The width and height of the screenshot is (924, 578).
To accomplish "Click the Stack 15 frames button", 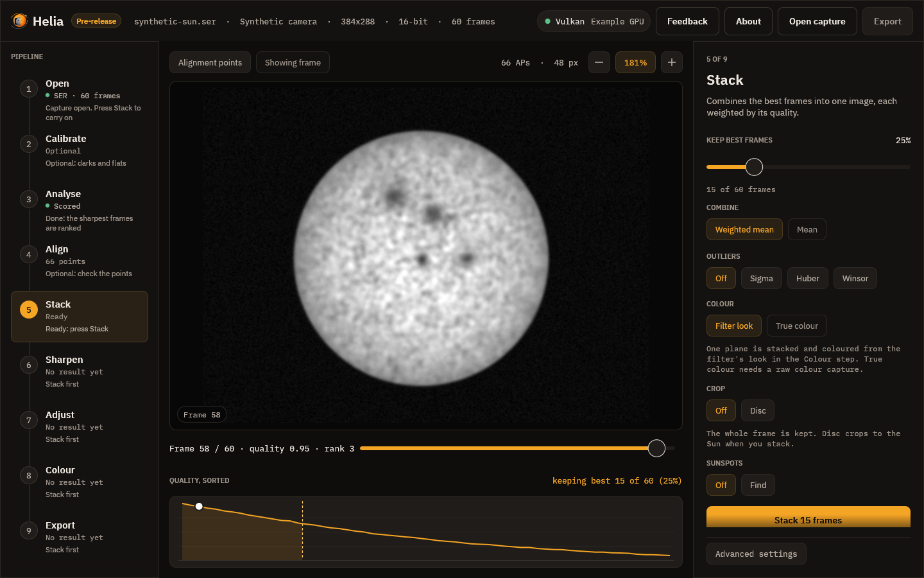I will point(809,518).
